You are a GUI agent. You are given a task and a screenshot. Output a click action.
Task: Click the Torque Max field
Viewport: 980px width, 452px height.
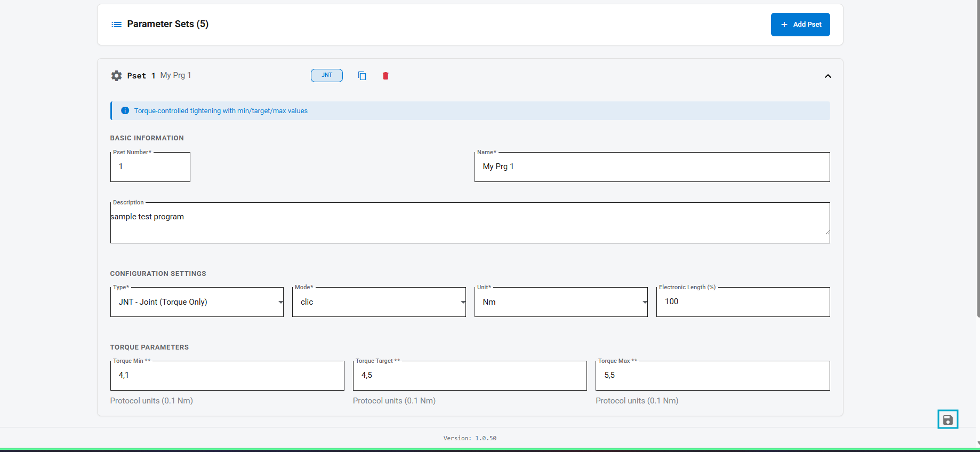(x=712, y=376)
